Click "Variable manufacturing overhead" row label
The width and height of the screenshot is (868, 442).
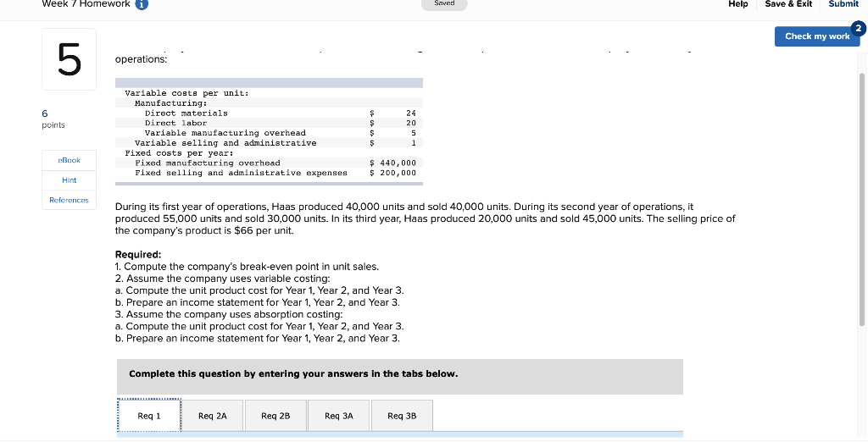(225, 133)
